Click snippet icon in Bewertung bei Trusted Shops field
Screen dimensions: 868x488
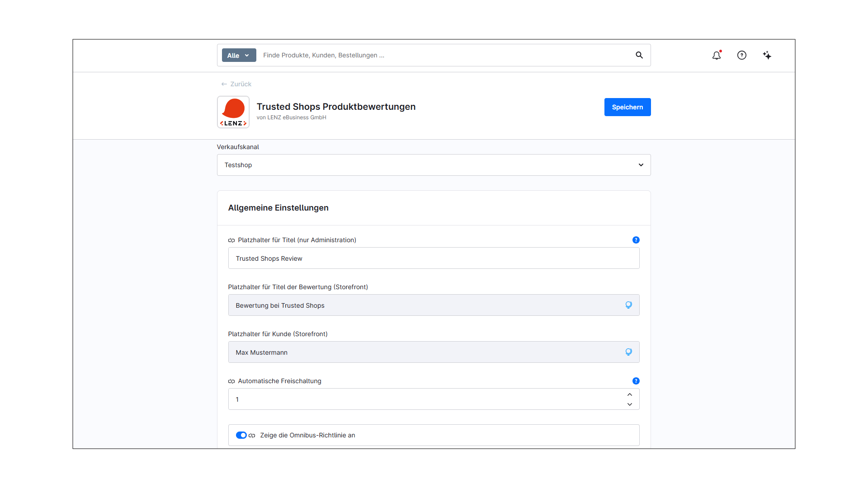[x=629, y=305]
